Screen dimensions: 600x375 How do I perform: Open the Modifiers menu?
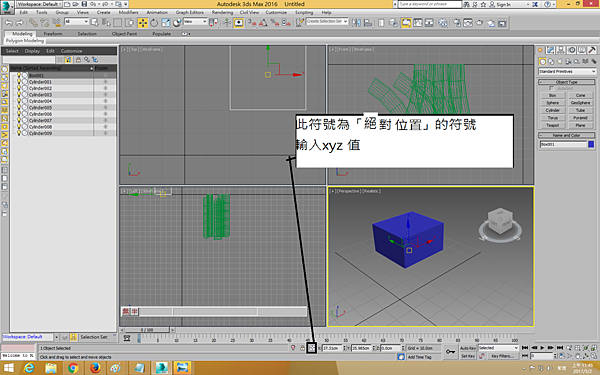[128, 12]
